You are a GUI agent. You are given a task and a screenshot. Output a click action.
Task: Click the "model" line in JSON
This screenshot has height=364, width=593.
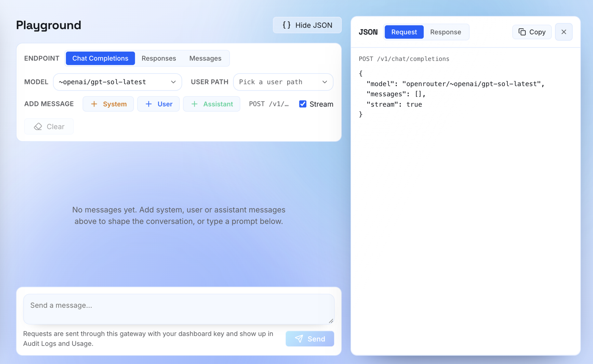(x=455, y=84)
